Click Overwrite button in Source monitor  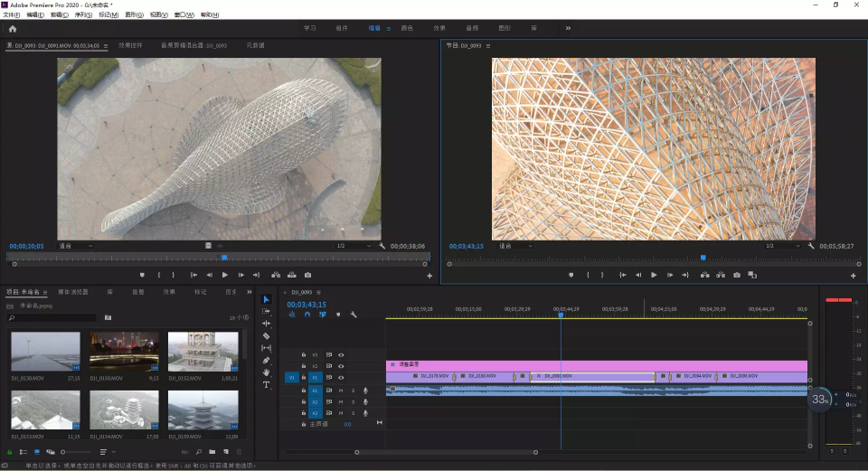(x=292, y=275)
